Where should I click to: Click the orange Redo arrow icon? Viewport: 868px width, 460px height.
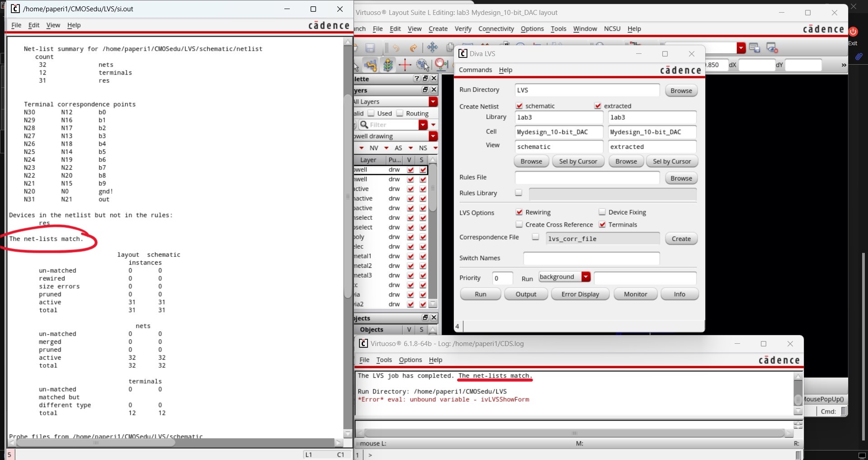(x=413, y=48)
